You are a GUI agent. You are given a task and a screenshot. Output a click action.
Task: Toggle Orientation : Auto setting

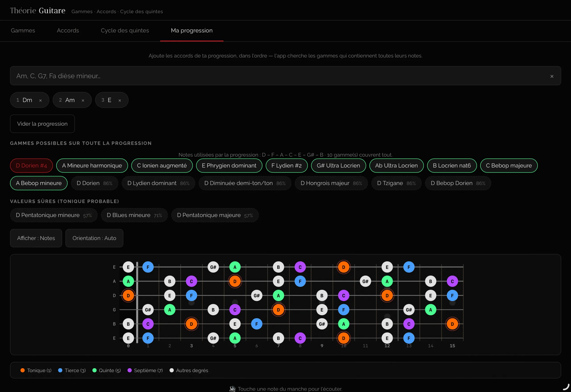pyautogui.click(x=94, y=238)
